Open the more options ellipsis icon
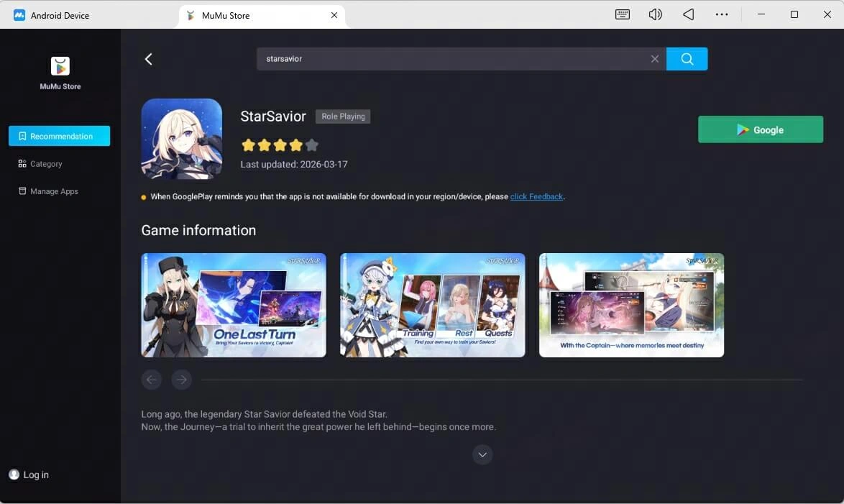This screenshot has height=504, width=844. (x=722, y=14)
